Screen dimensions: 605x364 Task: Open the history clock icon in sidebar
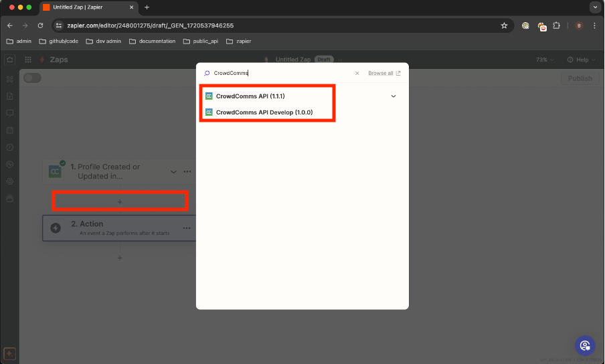9,147
